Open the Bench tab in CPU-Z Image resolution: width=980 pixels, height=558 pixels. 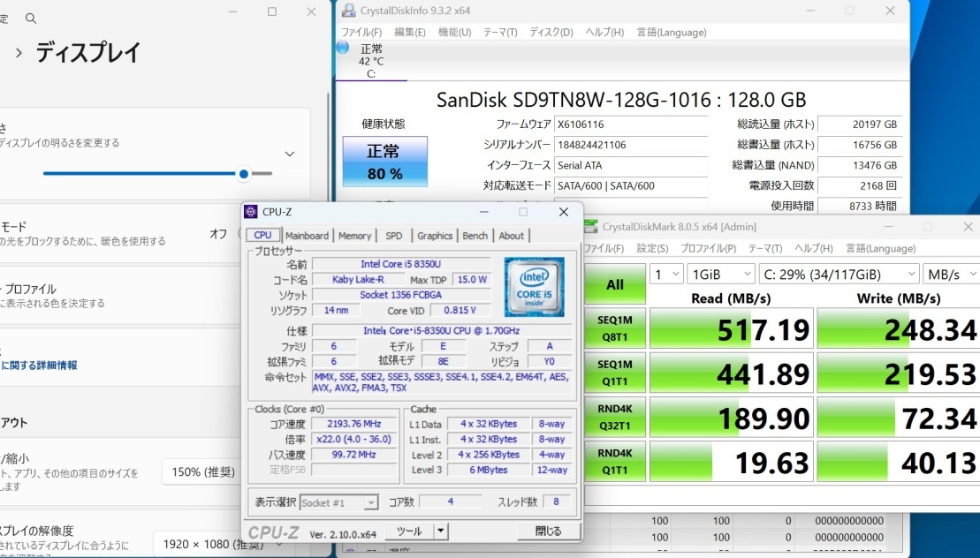point(475,236)
